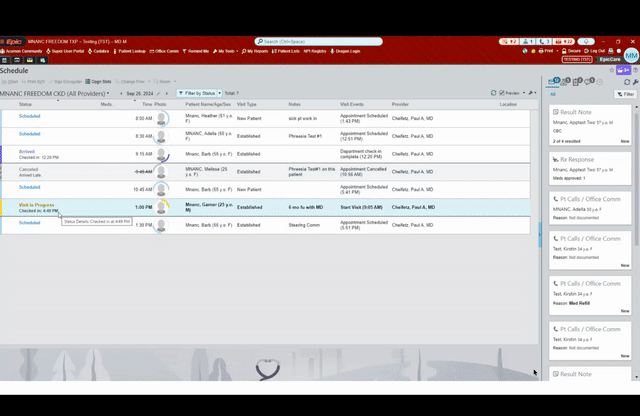Select the canceled MNANC, Melissa appointment row
This screenshot has height=416, width=640.
coord(265,172)
